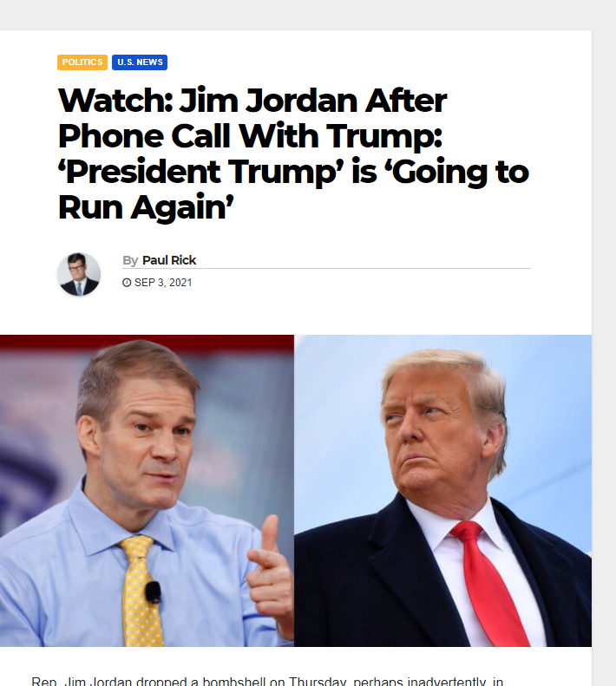Click the clip-on microphone on the yellow tie
The height and width of the screenshot is (686, 616).
(153, 591)
